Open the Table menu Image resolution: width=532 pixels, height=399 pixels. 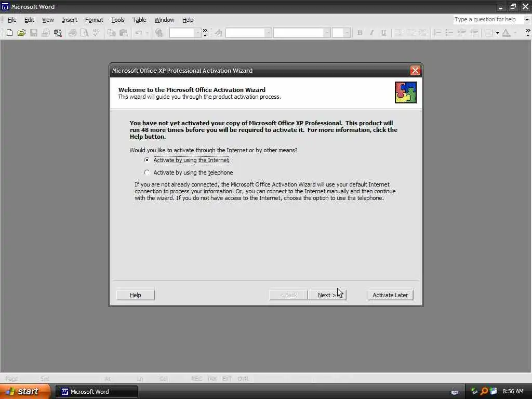(139, 20)
